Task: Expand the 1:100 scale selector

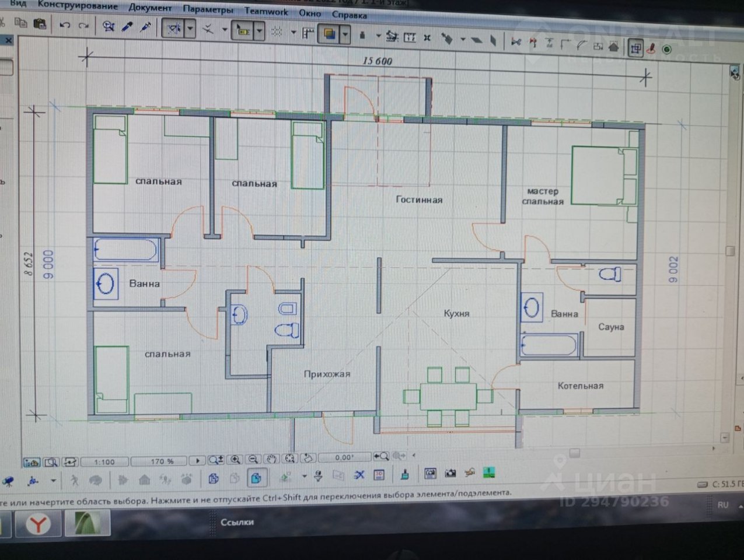Action: click(105, 462)
